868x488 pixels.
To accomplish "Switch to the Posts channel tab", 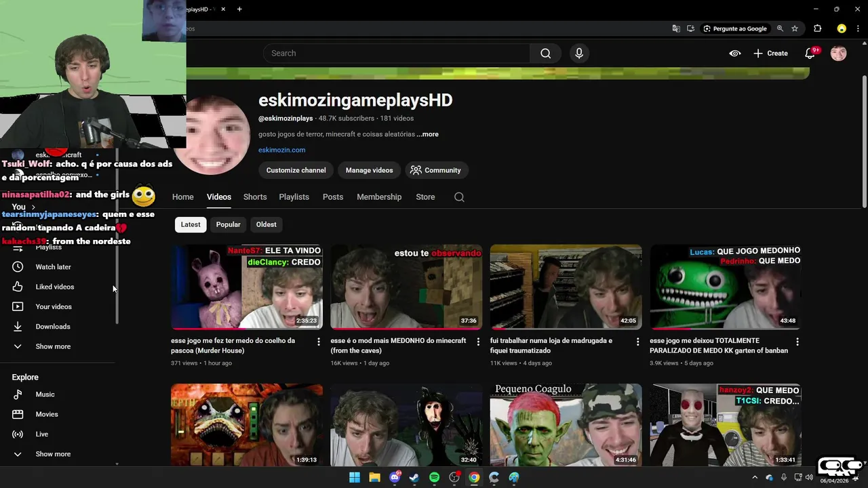I will point(333,197).
